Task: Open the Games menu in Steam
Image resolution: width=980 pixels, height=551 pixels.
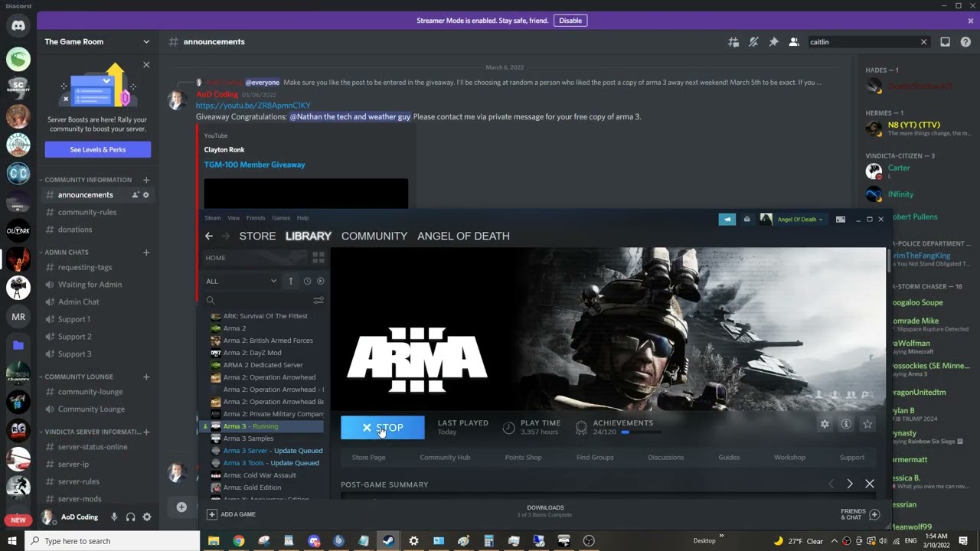Action: point(281,218)
